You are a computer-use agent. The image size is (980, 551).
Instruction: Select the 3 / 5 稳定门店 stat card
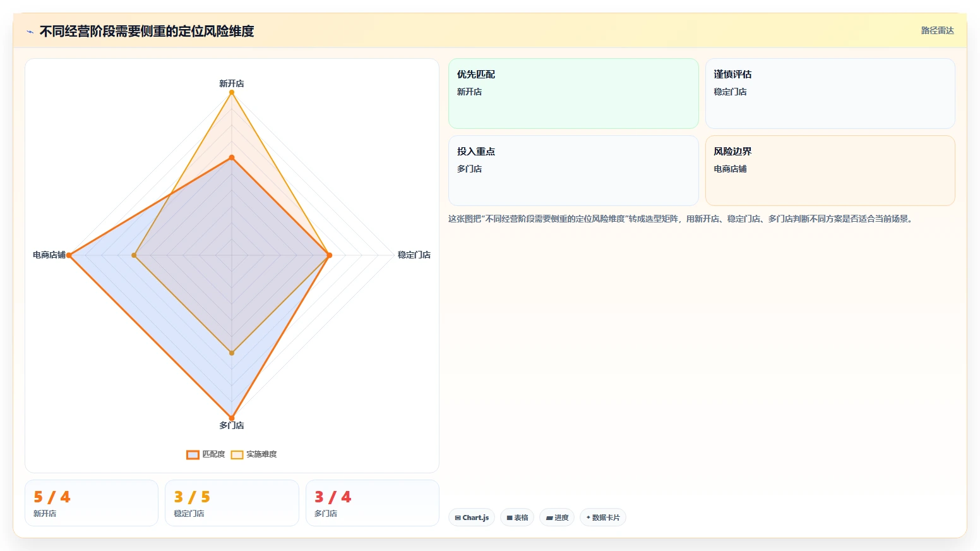[232, 503]
